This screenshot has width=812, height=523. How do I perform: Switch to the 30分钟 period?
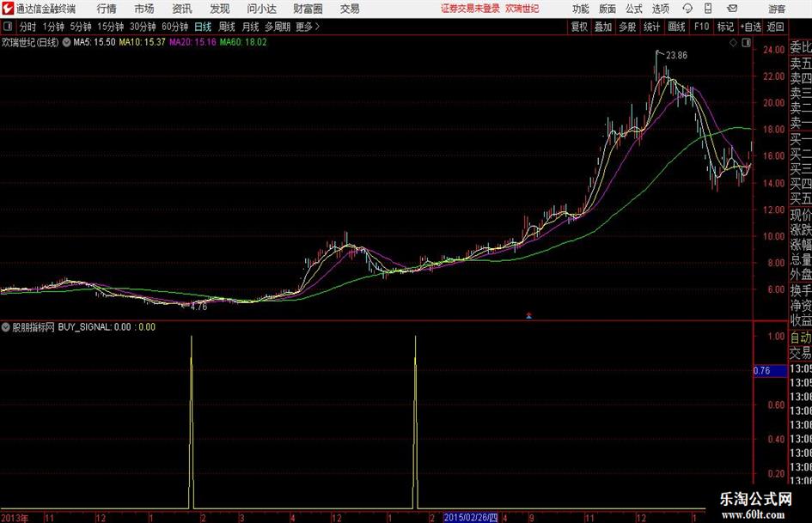143,27
